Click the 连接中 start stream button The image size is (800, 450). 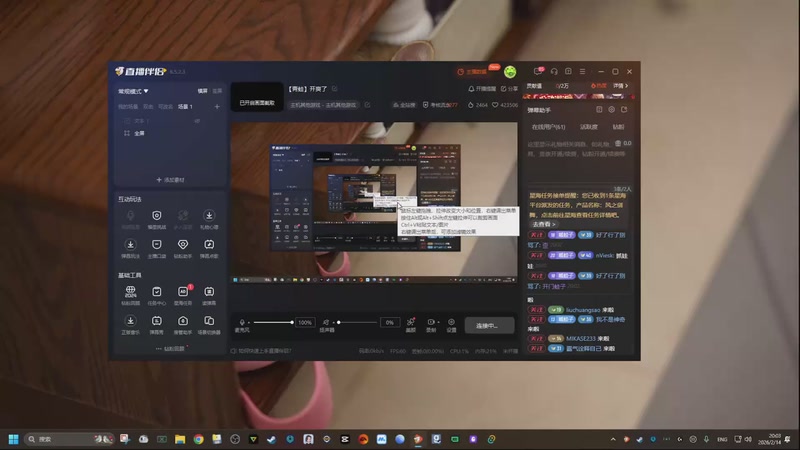coord(489,326)
